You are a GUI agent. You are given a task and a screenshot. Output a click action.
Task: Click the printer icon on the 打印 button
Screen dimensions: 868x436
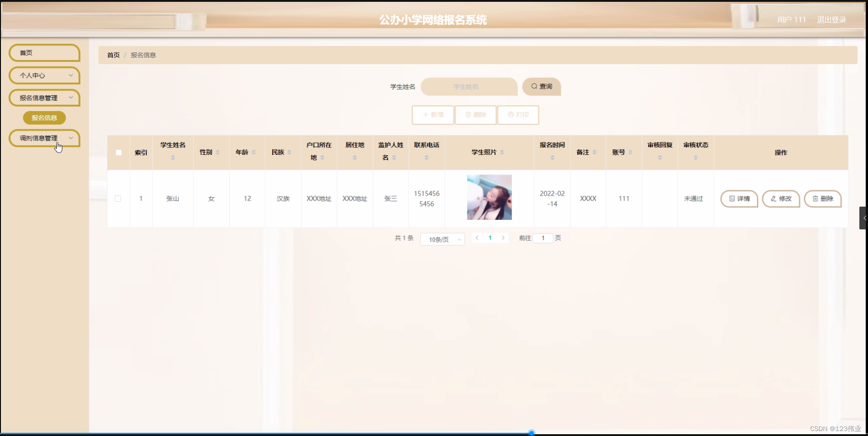tap(511, 115)
